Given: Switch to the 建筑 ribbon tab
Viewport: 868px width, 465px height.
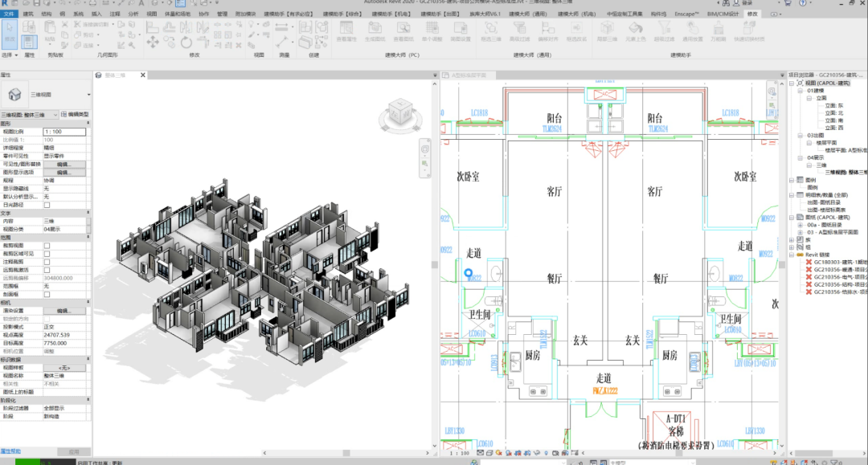Looking at the screenshot, I should 28,14.
